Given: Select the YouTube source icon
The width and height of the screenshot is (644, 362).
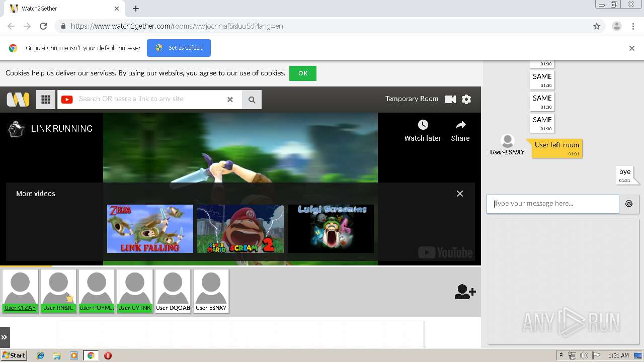Looking at the screenshot, I should (x=67, y=99).
